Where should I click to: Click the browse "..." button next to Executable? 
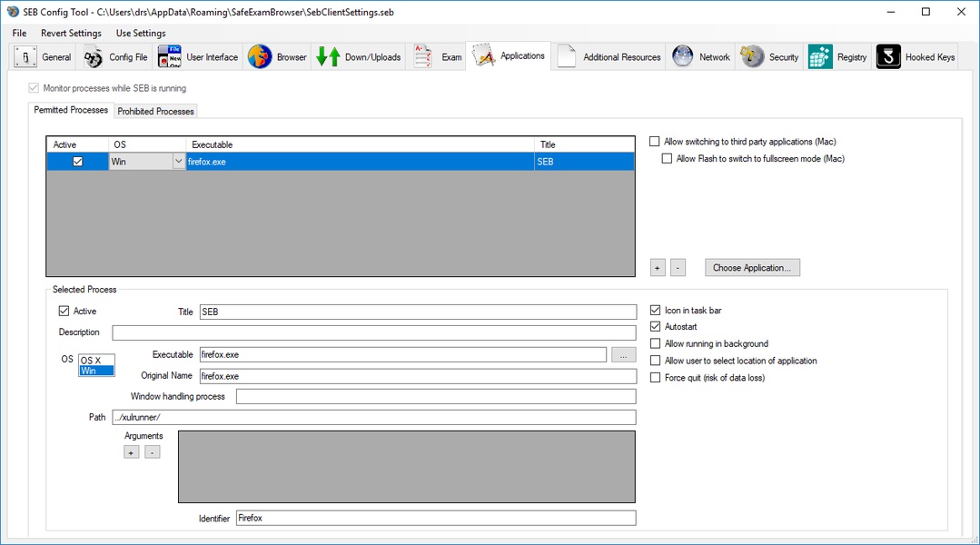[x=623, y=355]
